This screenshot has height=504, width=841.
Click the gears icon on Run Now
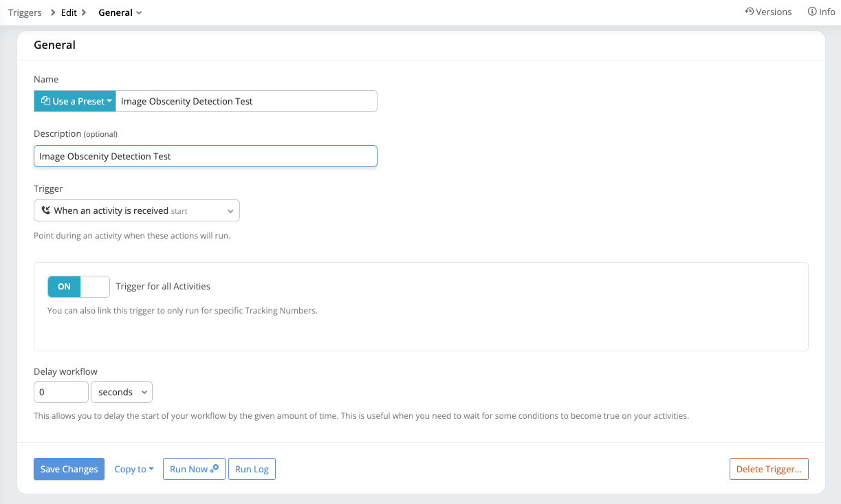(x=215, y=468)
